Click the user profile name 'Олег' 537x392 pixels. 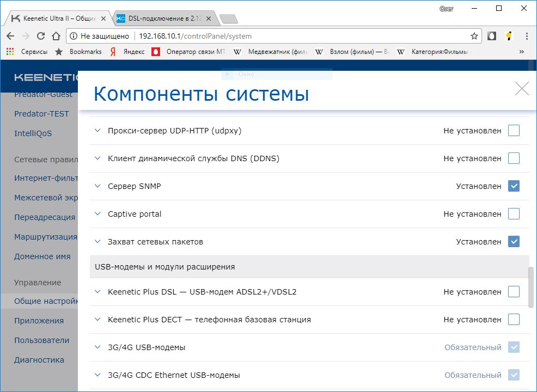pos(446,9)
